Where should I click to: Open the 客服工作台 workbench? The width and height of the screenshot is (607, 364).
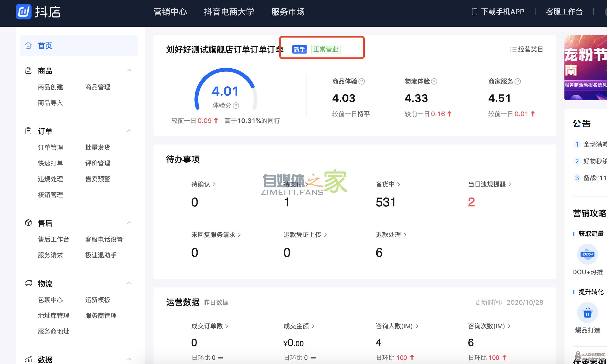564,12
